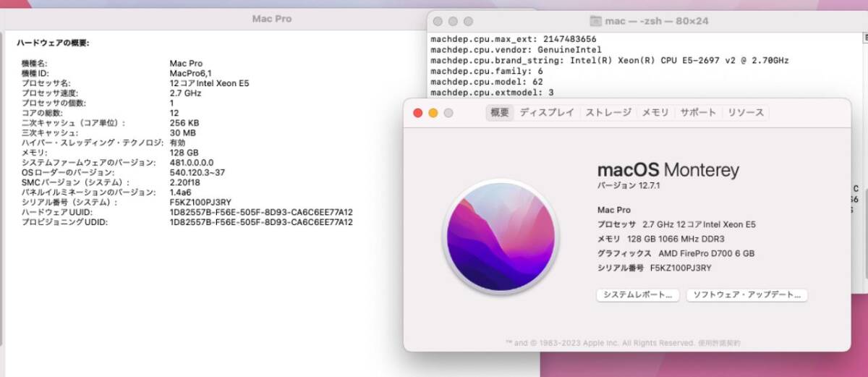Click the プロビジョニング UDID value
Image resolution: width=868 pixels, height=377 pixels.
pos(261,222)
